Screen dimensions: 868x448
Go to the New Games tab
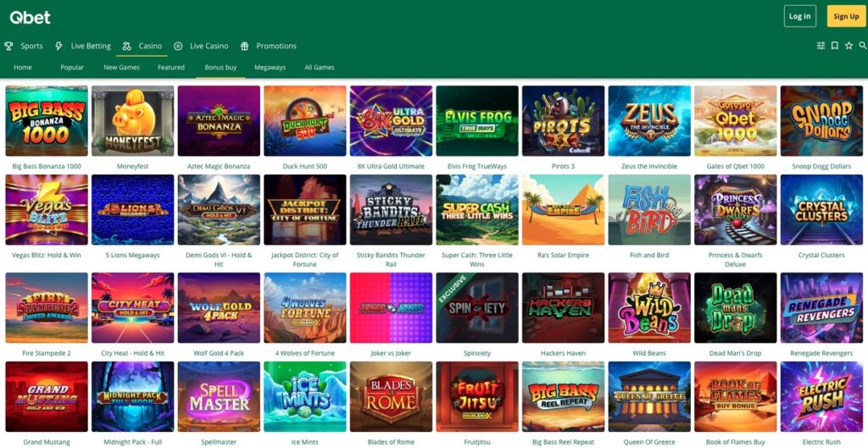click(x=121, y=67)
